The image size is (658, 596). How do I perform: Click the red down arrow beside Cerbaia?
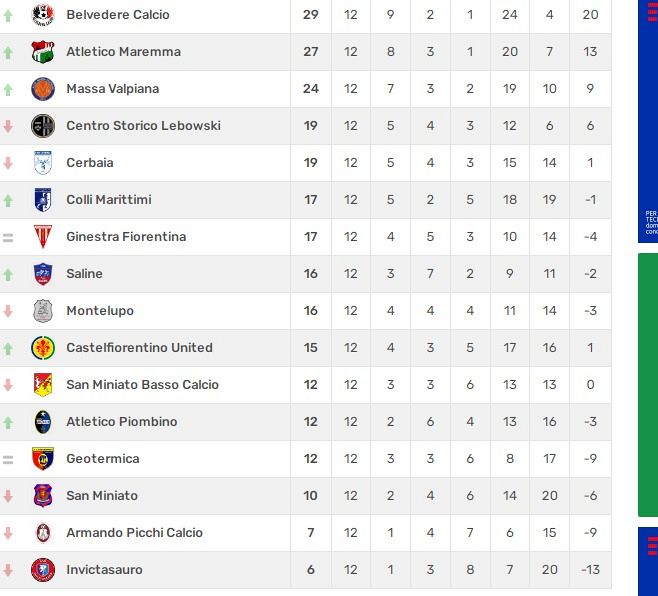[x=9, y=163]
